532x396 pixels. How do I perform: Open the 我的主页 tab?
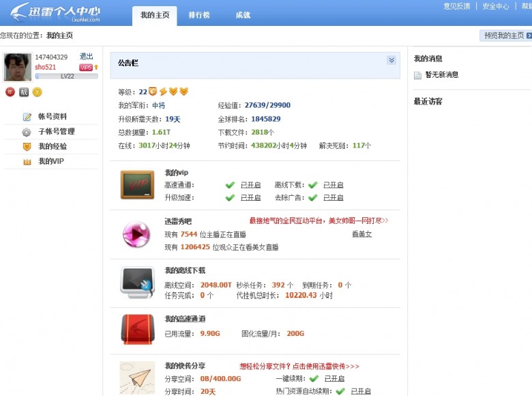click(155, 15)
